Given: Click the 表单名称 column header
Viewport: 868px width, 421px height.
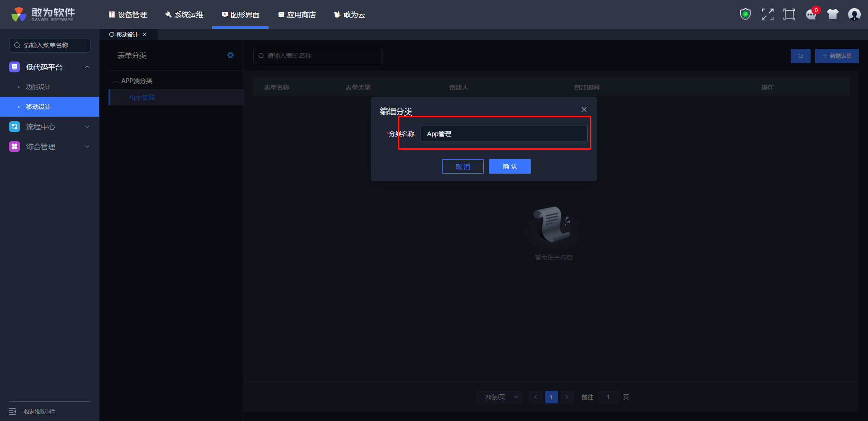Looking at the screenshot, I should click(277, 87).
